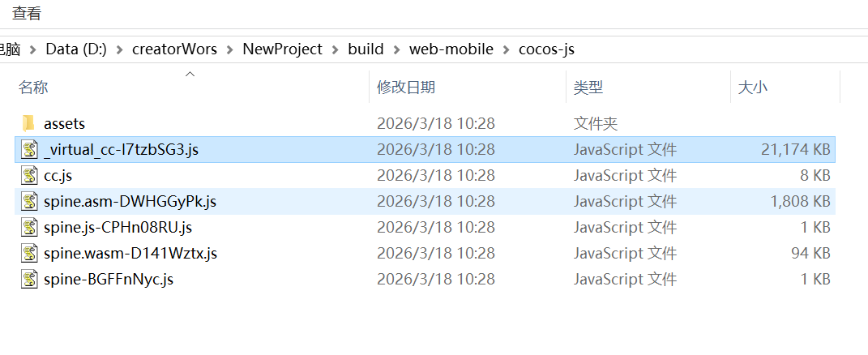
Task: Expand the chevron after NewProject breadcrumb
Action: (336, 49)
